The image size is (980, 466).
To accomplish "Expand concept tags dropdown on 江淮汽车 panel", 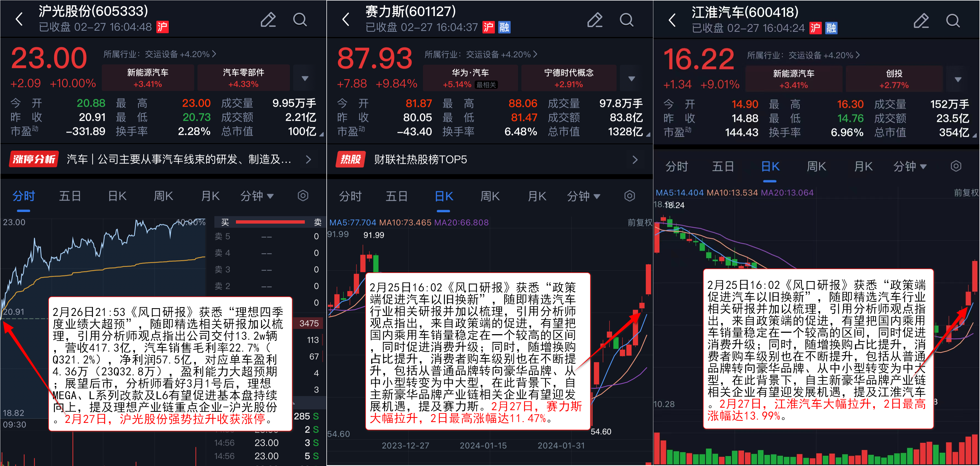I will (x=958, y=79).
